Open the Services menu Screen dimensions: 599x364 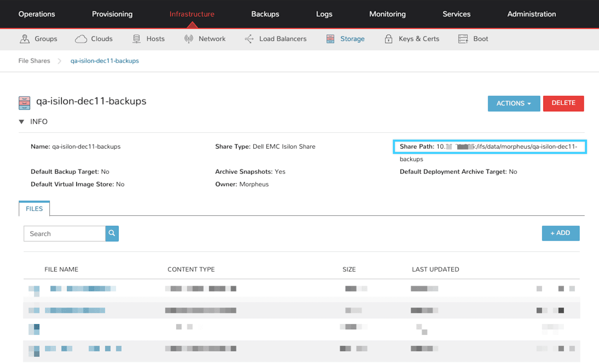coord(456,14)
